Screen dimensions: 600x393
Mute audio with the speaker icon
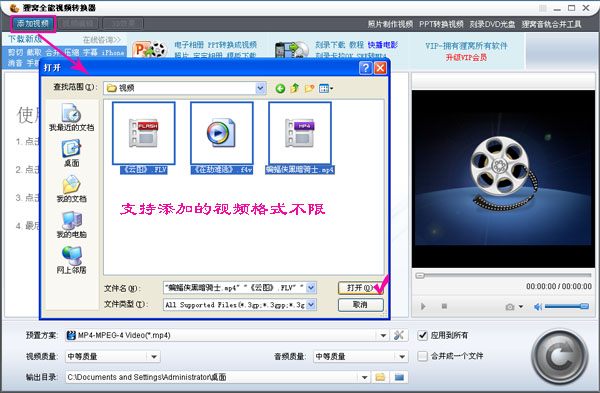click(x=538, y=307)
